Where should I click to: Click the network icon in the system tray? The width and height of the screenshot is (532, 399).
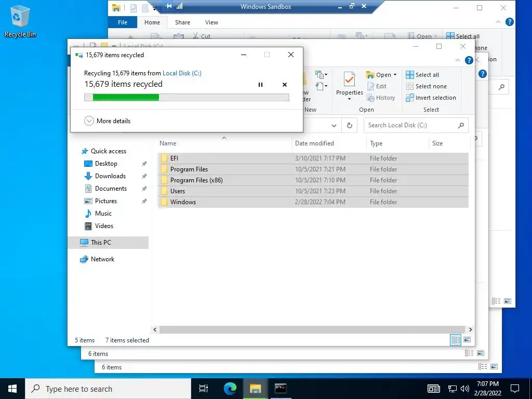click(453, 389)
